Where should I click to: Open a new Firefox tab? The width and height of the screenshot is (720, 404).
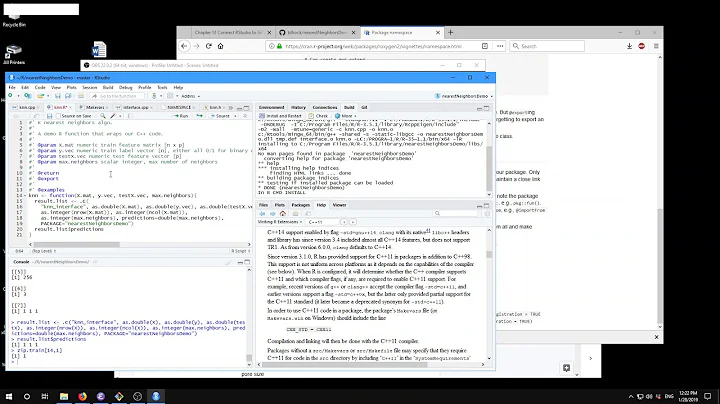[x=450, y=32]
